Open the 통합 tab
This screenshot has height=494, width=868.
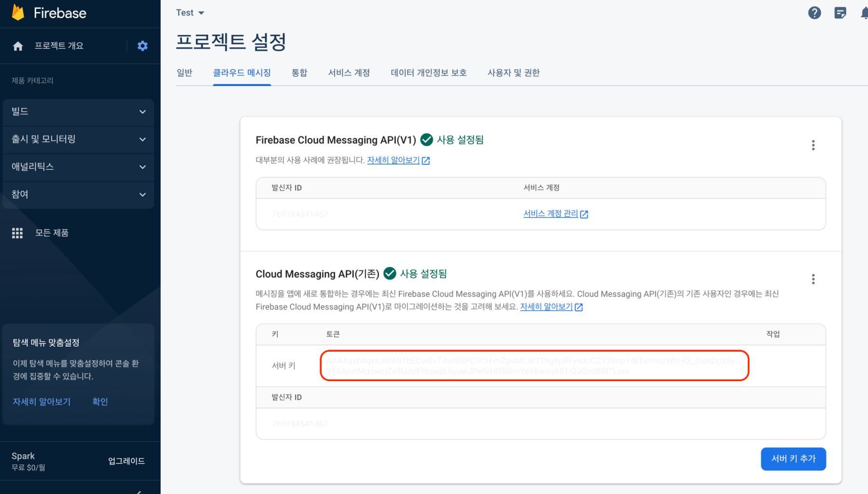(x=299, y=73)
